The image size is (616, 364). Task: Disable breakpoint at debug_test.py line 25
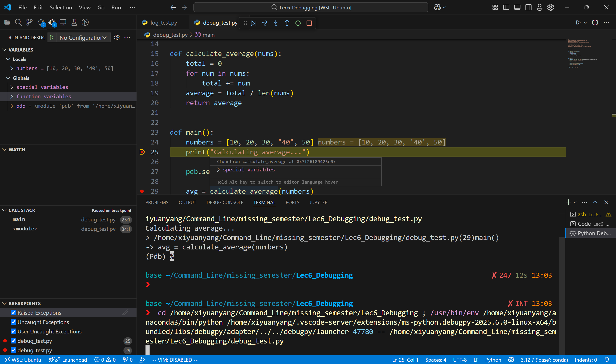point(13,341)
